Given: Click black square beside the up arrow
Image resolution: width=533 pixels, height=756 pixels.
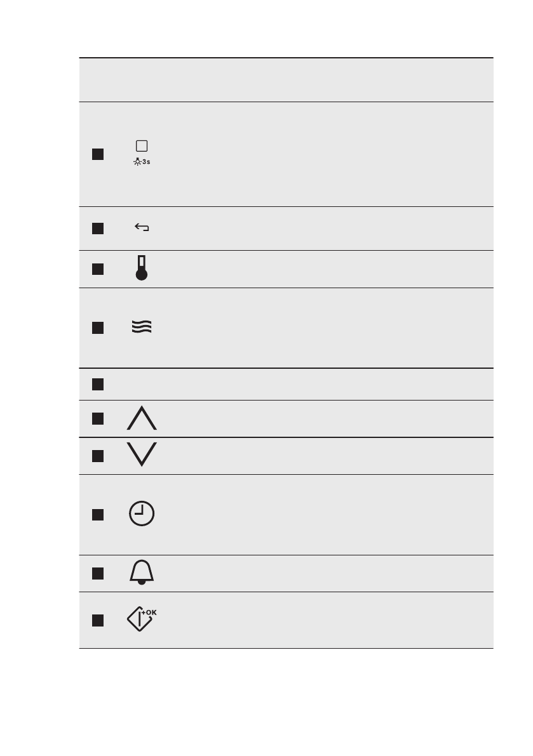Looking at the screenshot, I should (97, 418).
